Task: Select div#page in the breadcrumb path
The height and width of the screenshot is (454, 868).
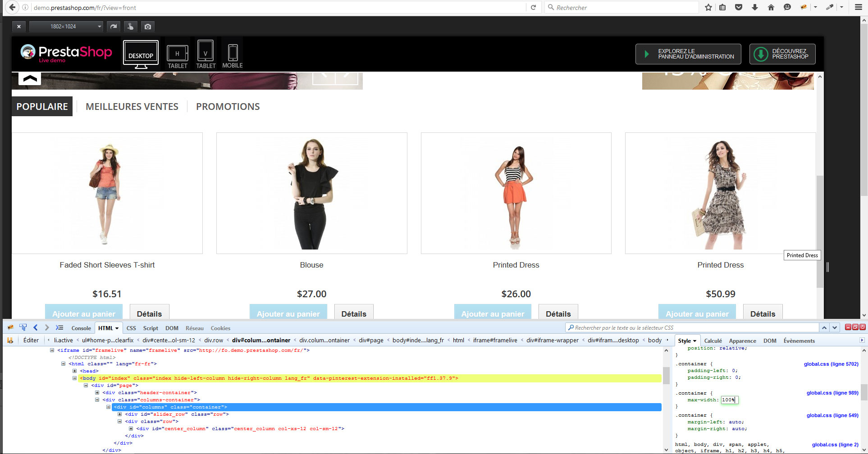Action: 371,340
